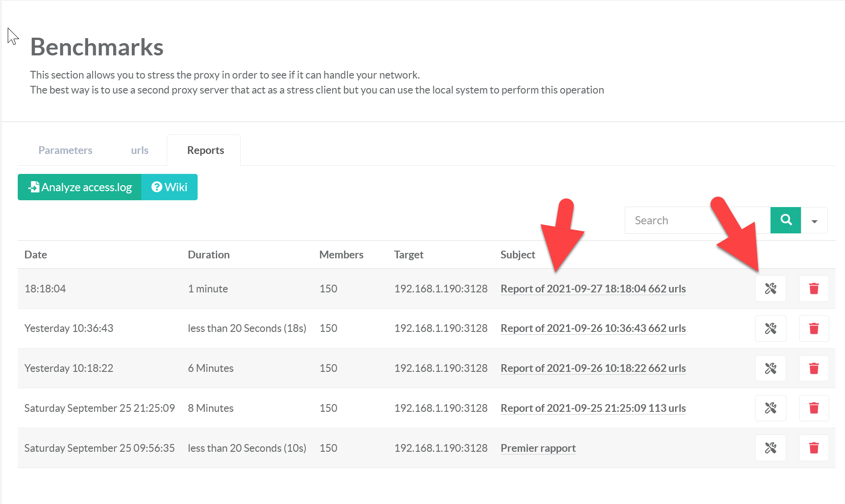Select the Reports tab
This screenshot has width=845, height=504.
click(205, 150)
